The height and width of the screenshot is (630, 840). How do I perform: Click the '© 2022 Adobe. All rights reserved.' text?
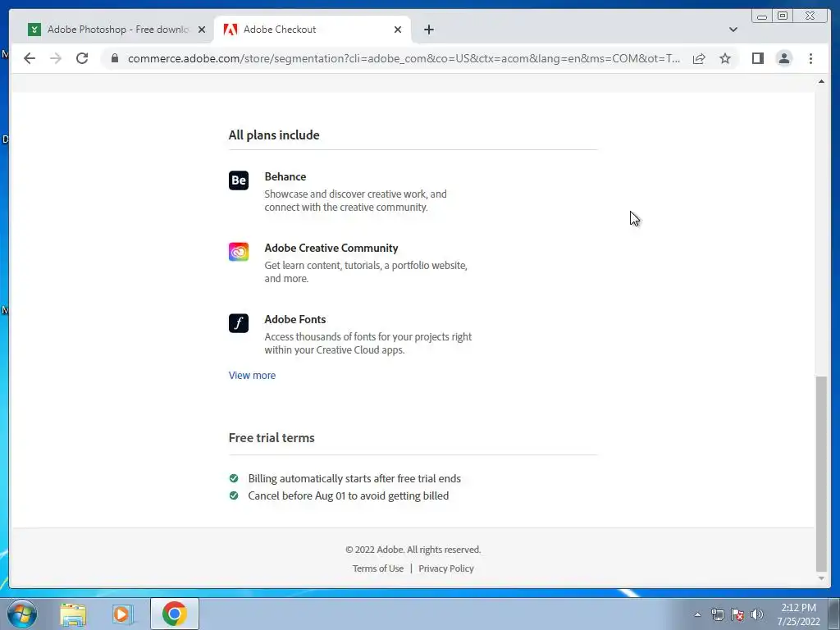coord(413,550)
